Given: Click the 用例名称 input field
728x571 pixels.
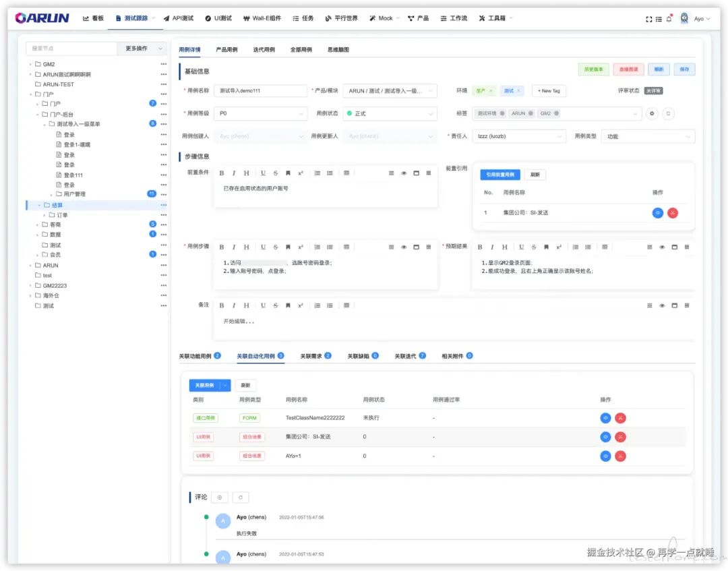Looking at the screenshot, I should (x=260, y=90).
